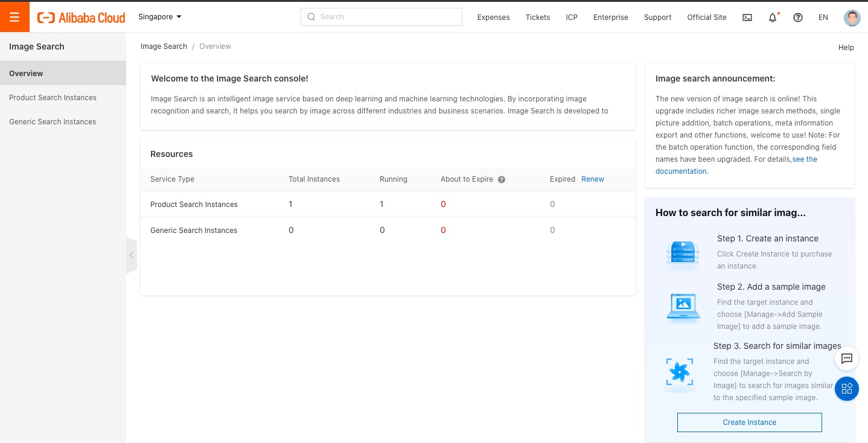The height and width of the screenshot is (443, 868).
Task: Click the Welcome to the Image Search console heading
Action: [x=229, y=78]
